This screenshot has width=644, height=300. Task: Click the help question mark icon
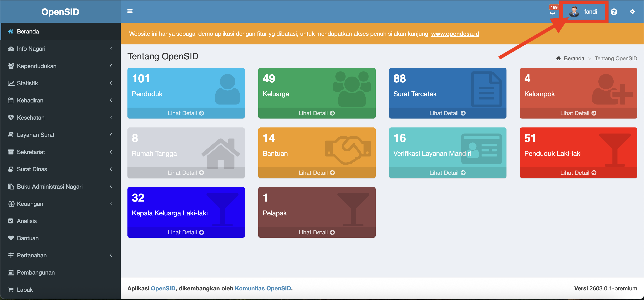tap(614, 12)
